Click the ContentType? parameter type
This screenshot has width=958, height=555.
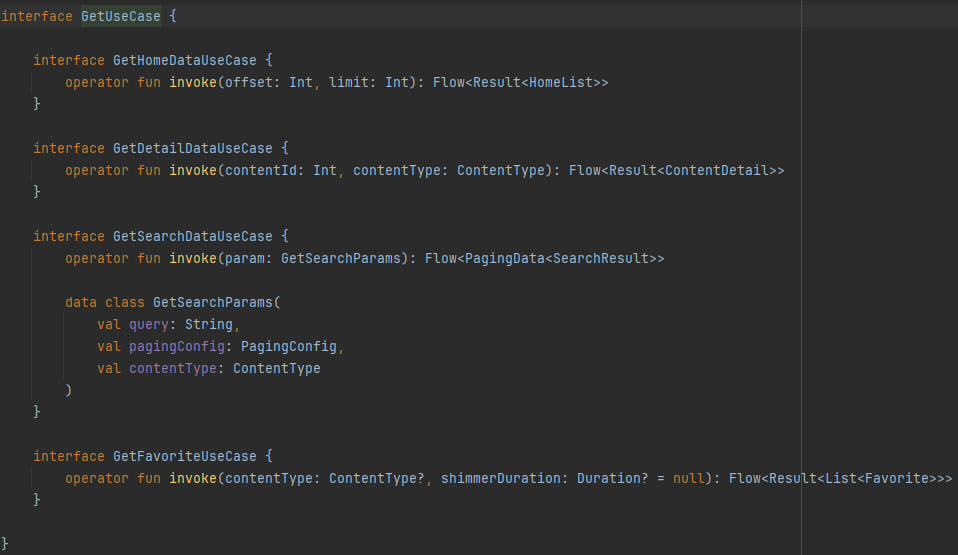coord(376,479)
